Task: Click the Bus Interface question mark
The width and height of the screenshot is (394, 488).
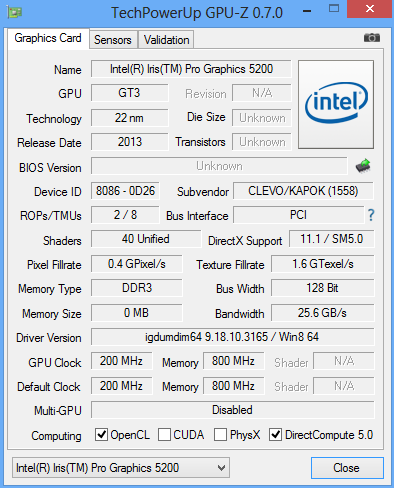Action: coord(371,215)
